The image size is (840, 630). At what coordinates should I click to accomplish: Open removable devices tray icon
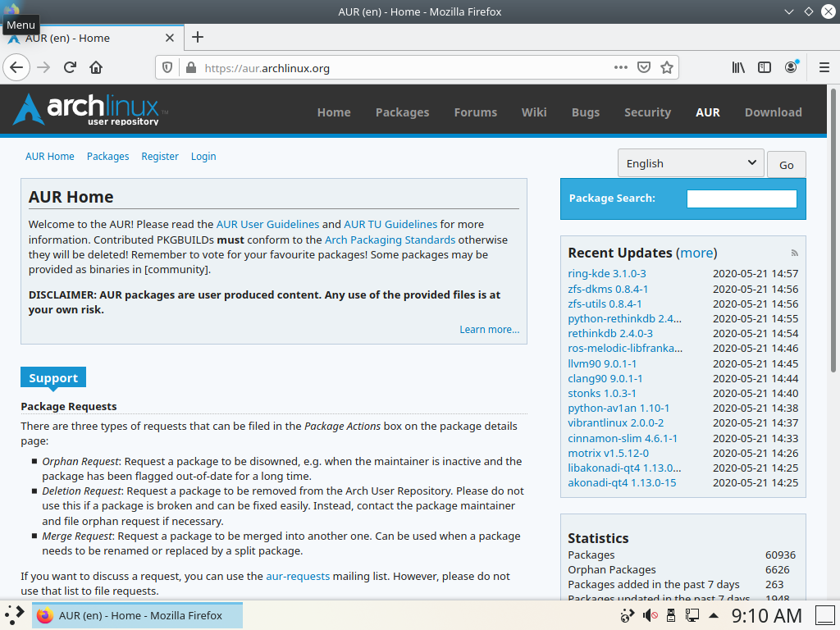(670, 615)
